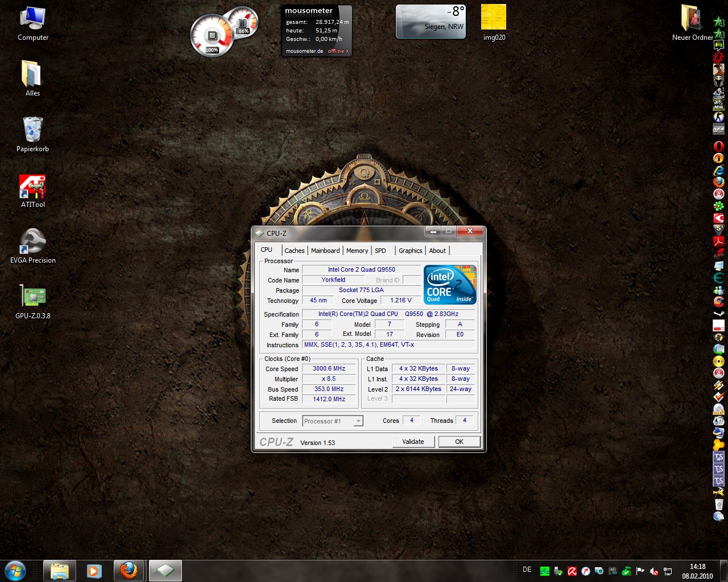Image resolution: width=728 pixels, height=582 pixels.
Task: Open GPU-Z.0.3.8 from the desktop
Action: 32,301
